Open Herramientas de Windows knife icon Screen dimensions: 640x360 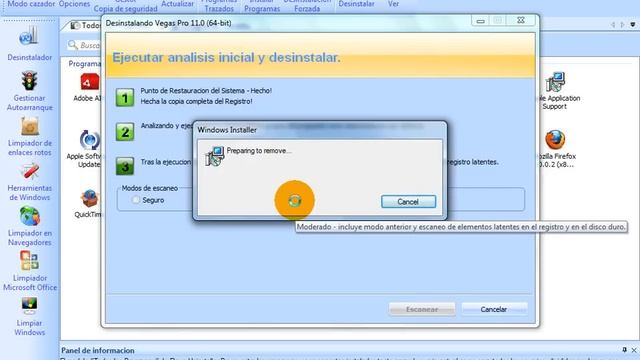pyautogui.click(x=29, y=171)
